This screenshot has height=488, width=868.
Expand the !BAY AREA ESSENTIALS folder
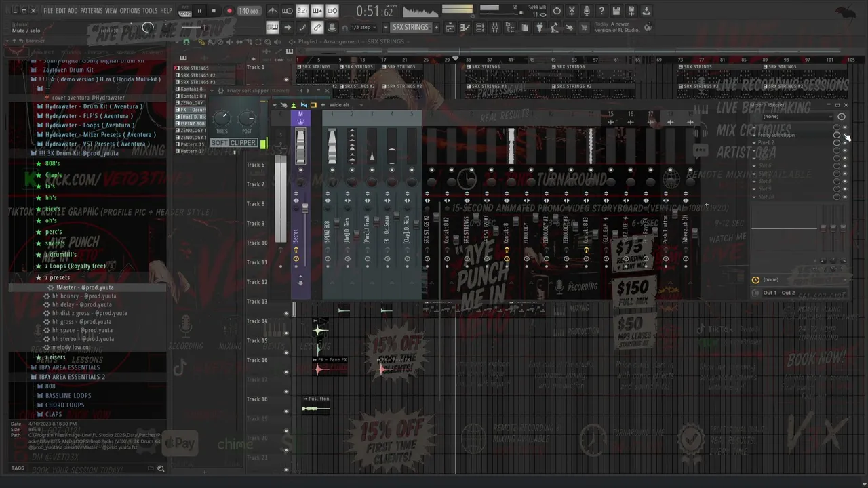click(69, 367)
